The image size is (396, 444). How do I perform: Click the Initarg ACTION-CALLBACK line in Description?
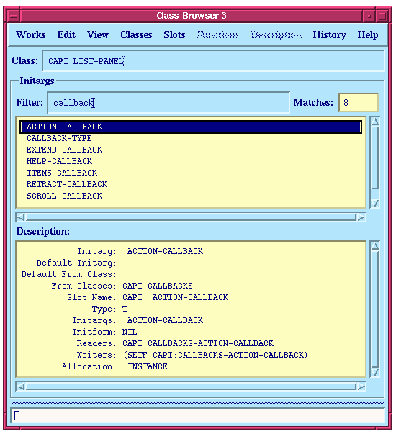pos(140,251)
